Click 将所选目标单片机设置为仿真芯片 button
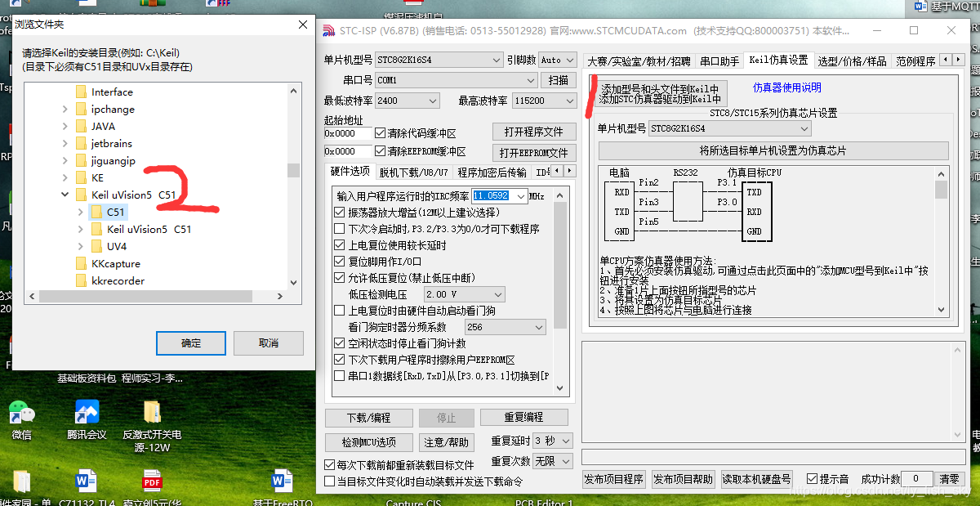 tap(773, 150)
